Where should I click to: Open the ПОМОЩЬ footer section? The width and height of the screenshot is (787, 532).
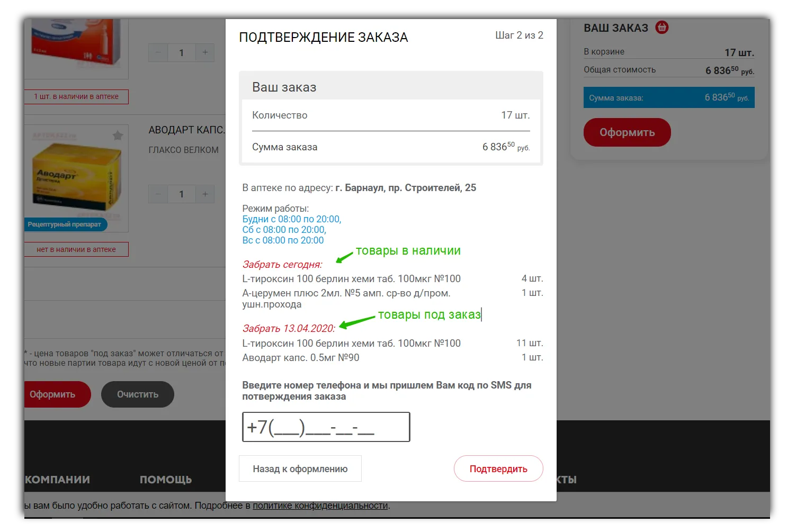tap(165, 480)
